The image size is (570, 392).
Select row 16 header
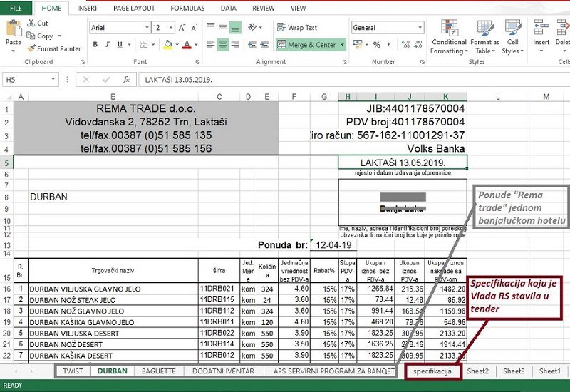click(x=6, y=289)
